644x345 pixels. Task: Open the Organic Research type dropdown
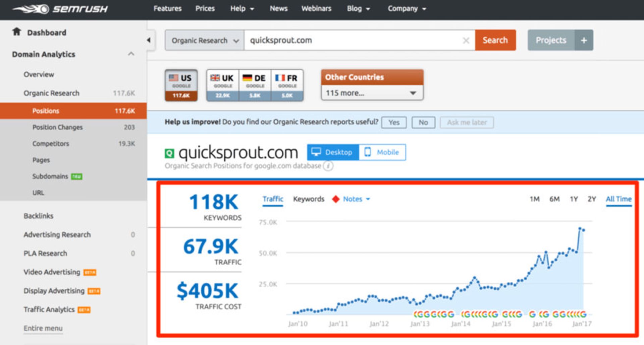click(205, 41)
